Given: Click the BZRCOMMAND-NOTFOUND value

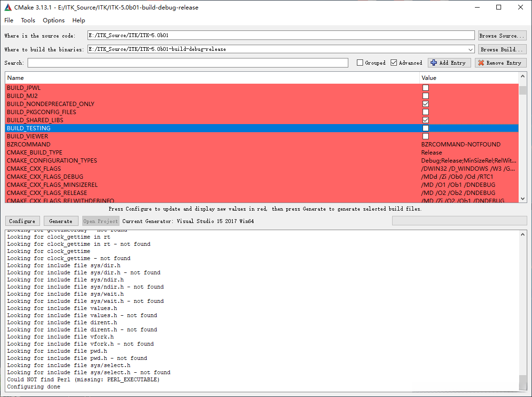Looking at the screenshot, I should click(x=461, y=145).
